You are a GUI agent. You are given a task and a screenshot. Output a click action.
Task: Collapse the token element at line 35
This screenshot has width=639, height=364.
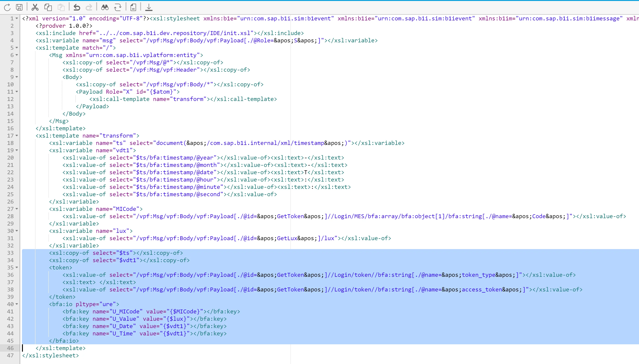point(17,267)
